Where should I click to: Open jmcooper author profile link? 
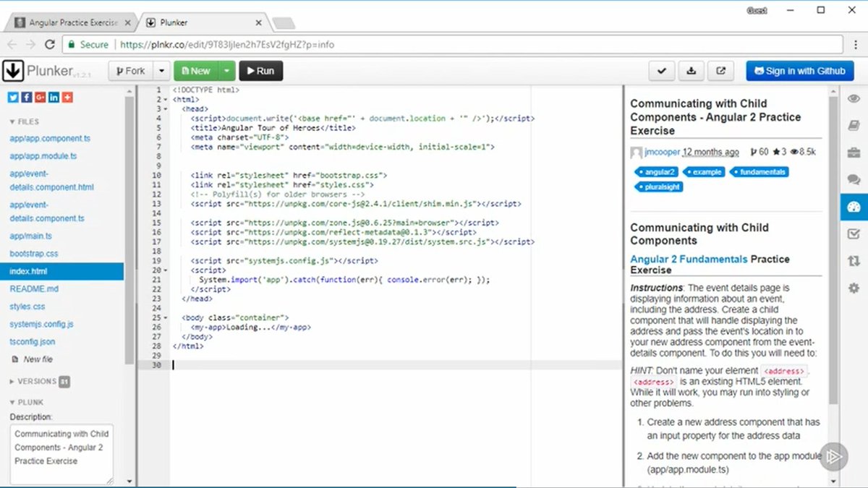(x=662, y=152)
